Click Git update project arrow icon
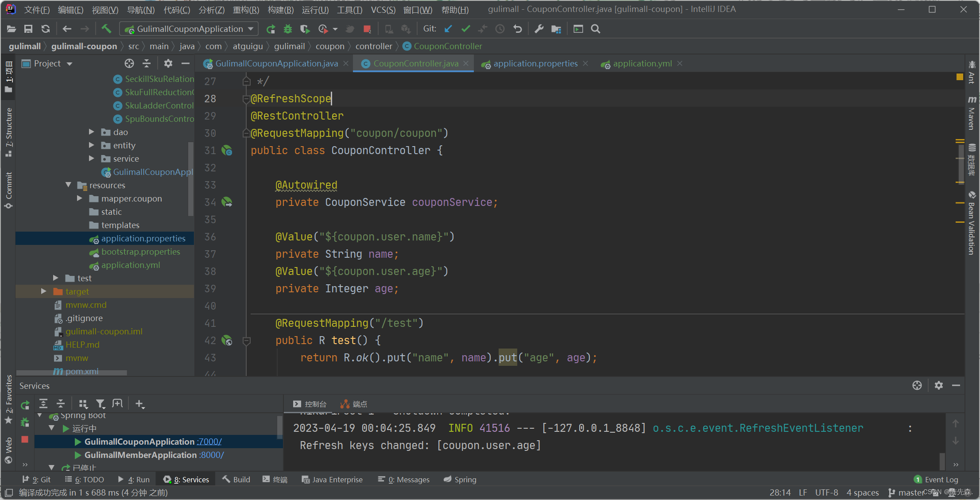The image size is (980, 500). tap(448, 29)
